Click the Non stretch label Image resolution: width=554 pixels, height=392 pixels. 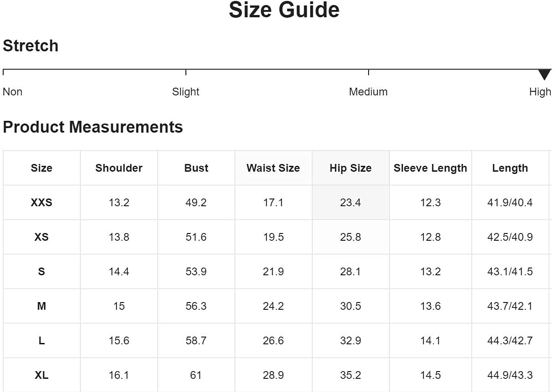pos(12,92)
